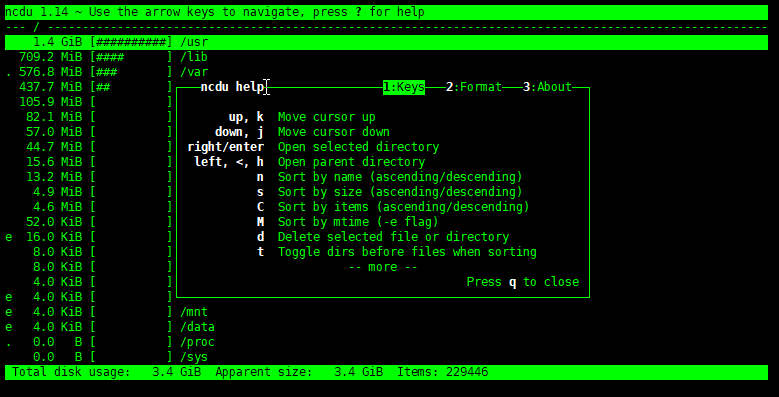The height and width of the screenshot is (397, 779).
Task: Click the 4.6 MiB size value
Action: click(57, 207)
